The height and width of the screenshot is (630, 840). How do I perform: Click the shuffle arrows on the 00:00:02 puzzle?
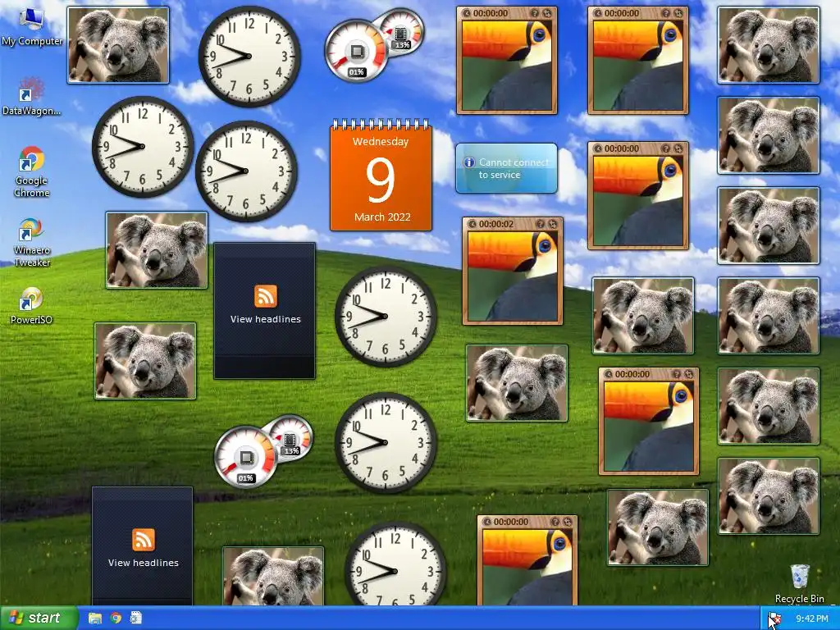point(552,224)
